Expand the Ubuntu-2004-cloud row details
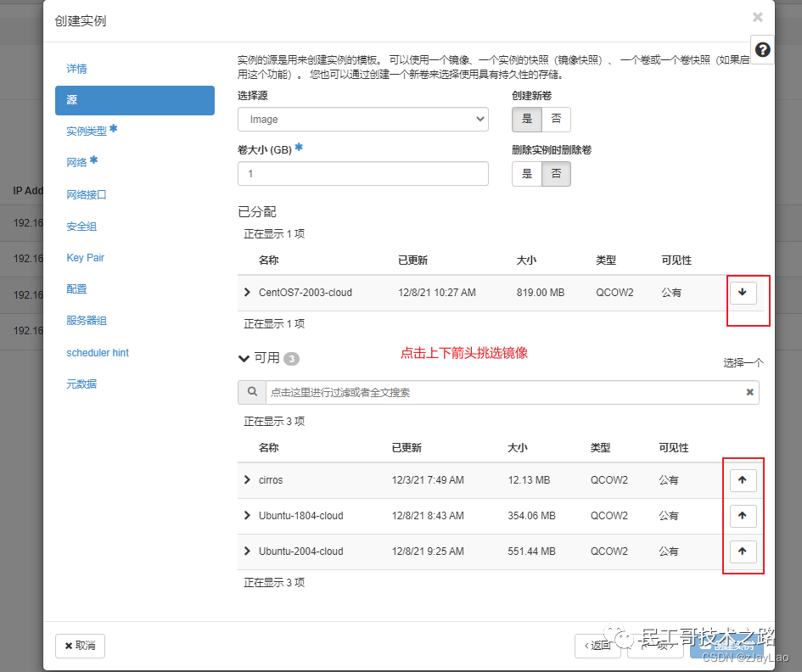This screenshot has height=672, width=802. coord(247,552)
